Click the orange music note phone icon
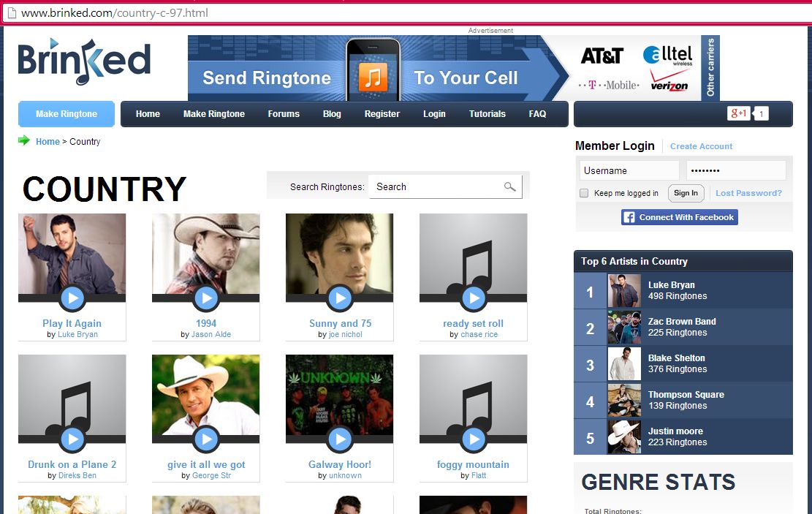812x514 pixels. 373,77
